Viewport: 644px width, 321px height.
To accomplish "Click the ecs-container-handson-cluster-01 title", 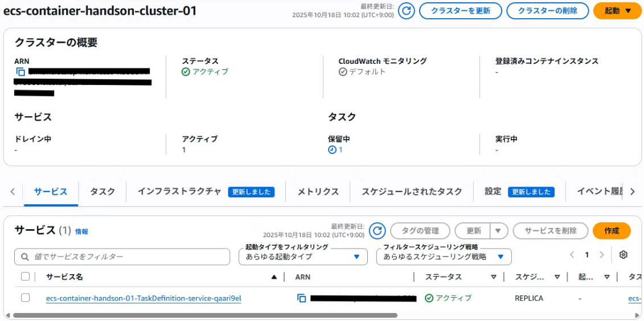I will pyautogui.click(x=100, y=11).
